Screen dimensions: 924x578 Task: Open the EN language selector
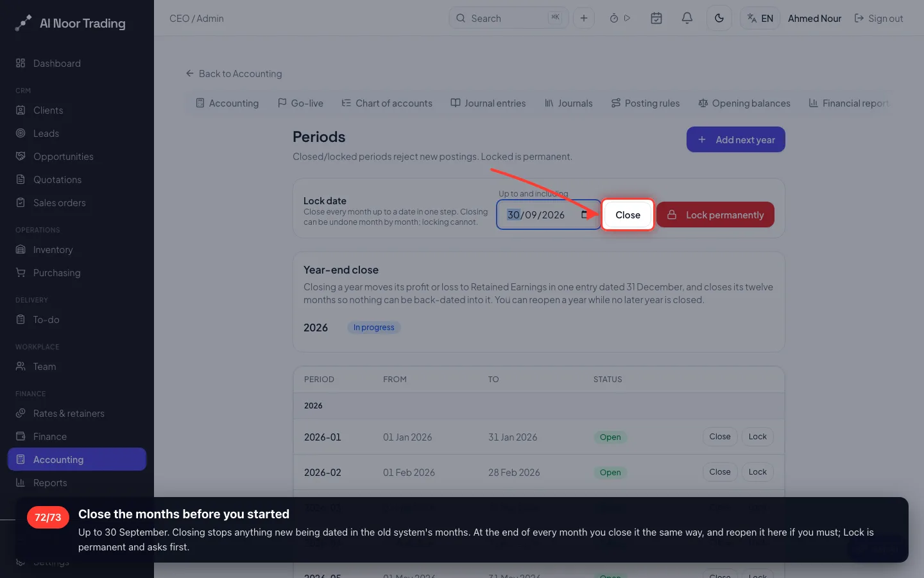(x=760, y=19)
